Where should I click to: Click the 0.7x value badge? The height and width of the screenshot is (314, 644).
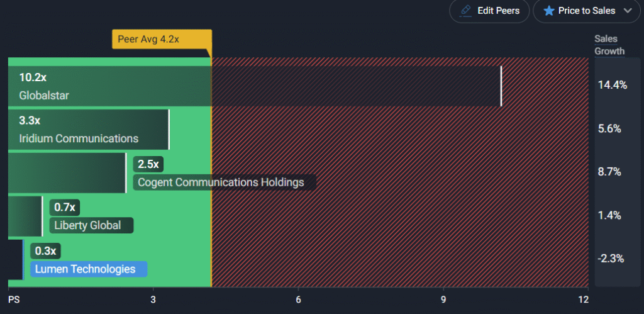tap(65, 208)
